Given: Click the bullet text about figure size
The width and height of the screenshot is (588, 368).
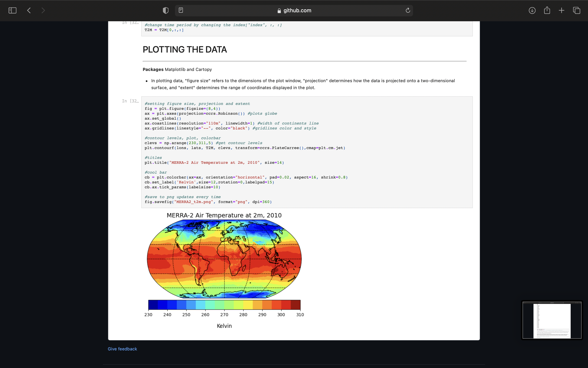Looking at the screenshot, I should (x=303, y=84).
